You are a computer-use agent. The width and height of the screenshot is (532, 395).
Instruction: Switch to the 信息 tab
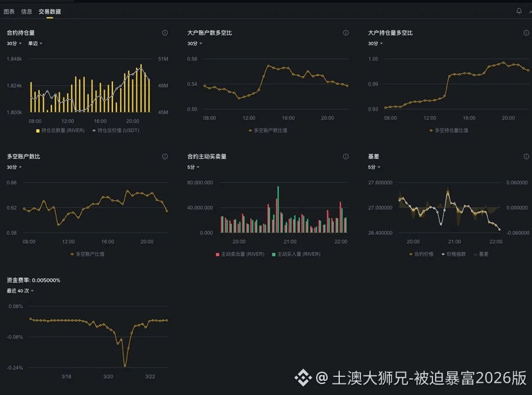26,12
